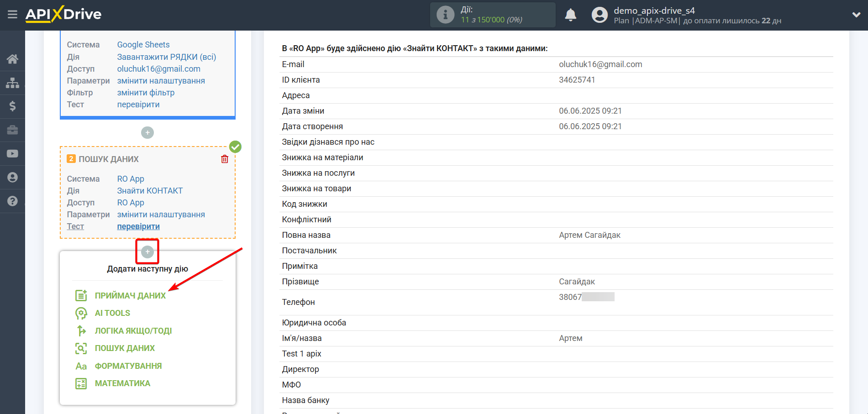868x414 pixels.
Task: Click змінити фільтр in the Google Sheets block
Action: [x=146, y=92]
